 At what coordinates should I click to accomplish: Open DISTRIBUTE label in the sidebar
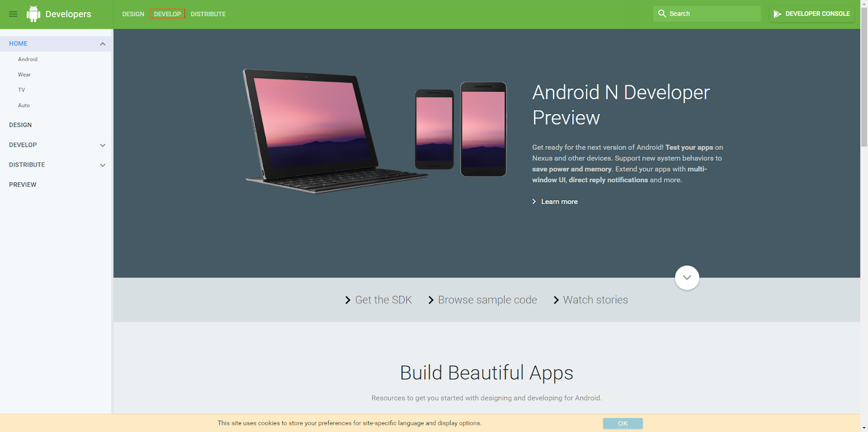pyautogui.click(x=27, y=164)
